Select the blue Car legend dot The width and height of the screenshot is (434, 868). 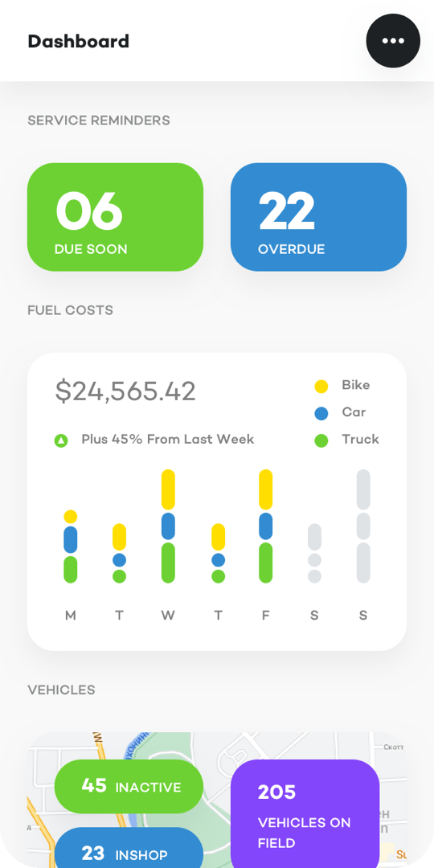[x=321, y=414]
